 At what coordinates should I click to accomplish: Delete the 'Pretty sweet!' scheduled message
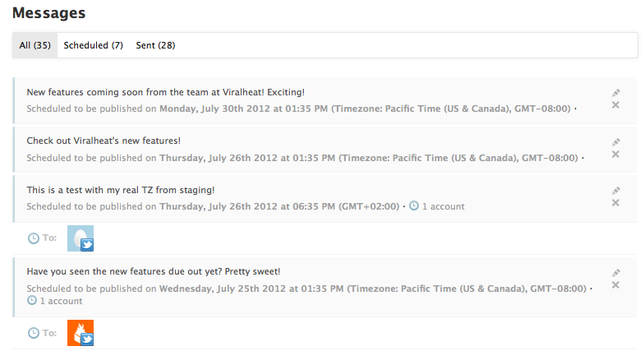pyautogui.click(x=616, y=285)
